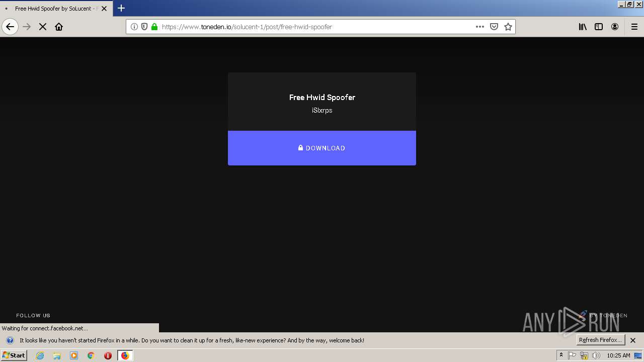Viewport: 644px width, 362px height.
Task: Click the clock showing 10:25 AM
Action: tap(618, 355)
